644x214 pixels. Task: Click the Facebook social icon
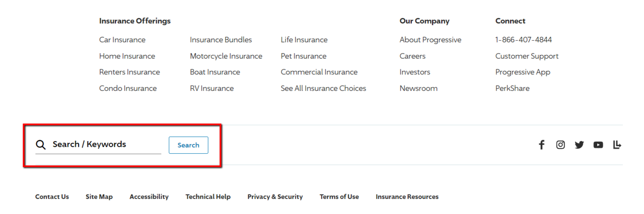[542, 145]
